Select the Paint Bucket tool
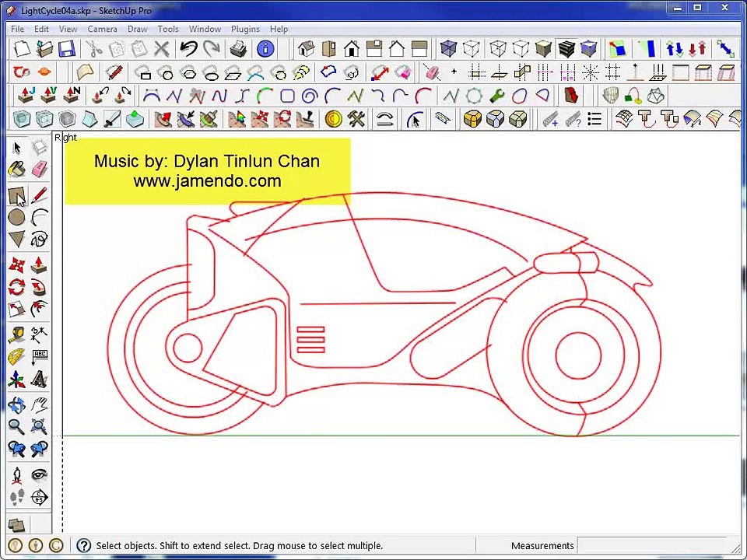Image resolution: width=747 pixels, height=560 pixels. [16, 169]
